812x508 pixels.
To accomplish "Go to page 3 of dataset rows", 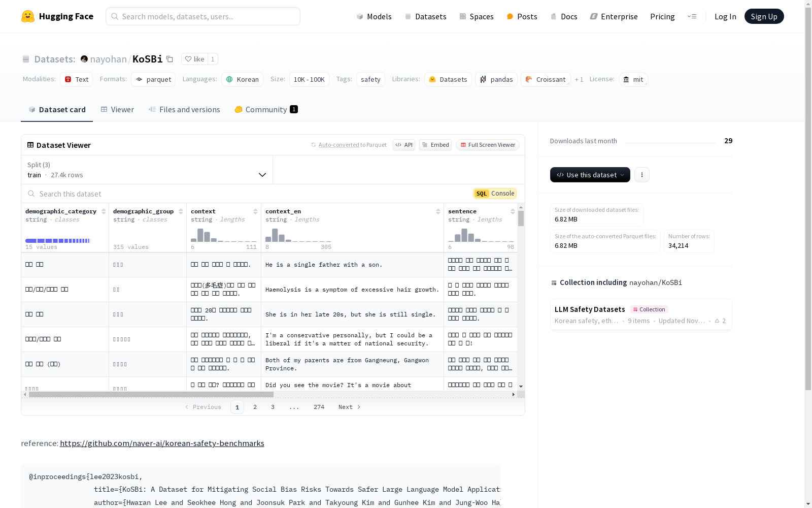I will point(273,407).
